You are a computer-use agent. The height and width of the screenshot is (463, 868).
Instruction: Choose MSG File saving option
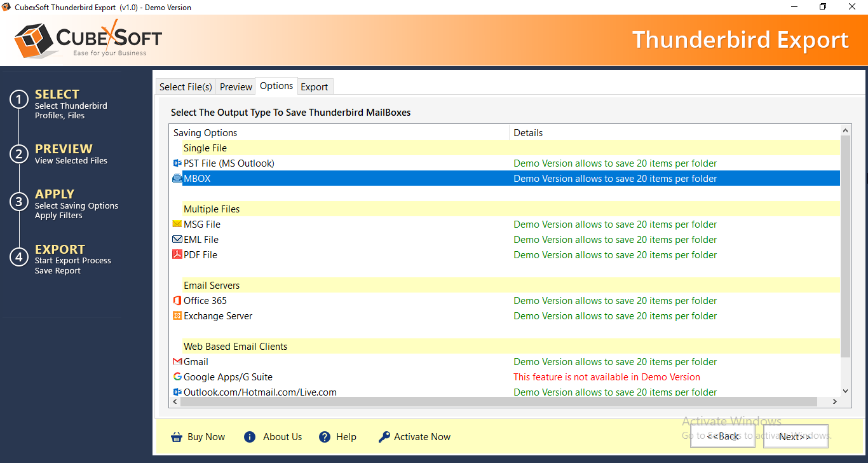pos(202,225)
